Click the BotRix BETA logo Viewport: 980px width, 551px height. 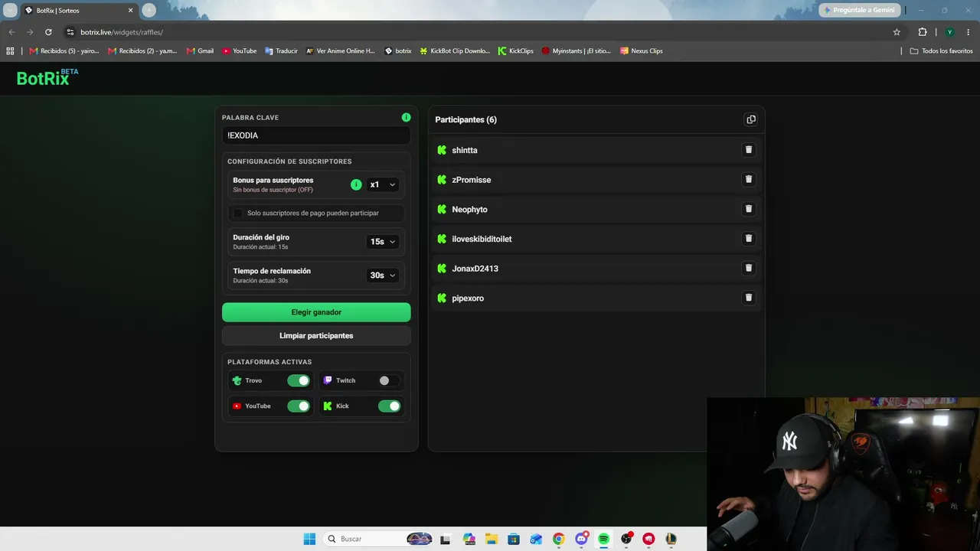pos(47,77)
